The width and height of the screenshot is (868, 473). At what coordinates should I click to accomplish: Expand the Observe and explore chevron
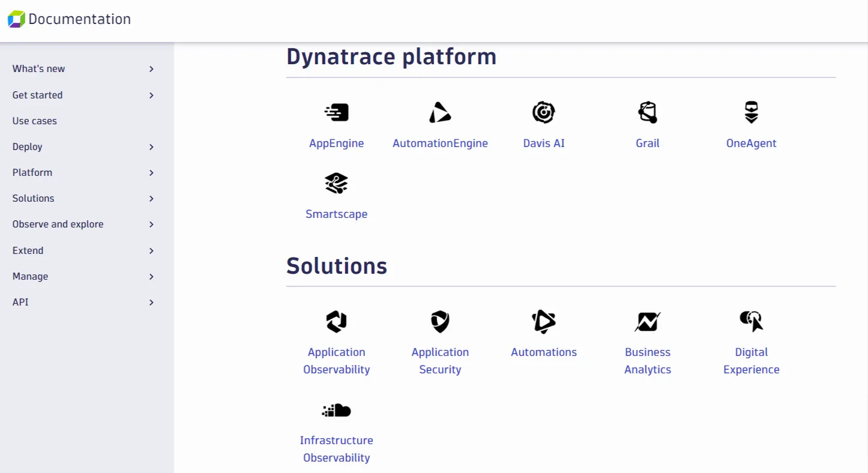[x=151, y=224]
